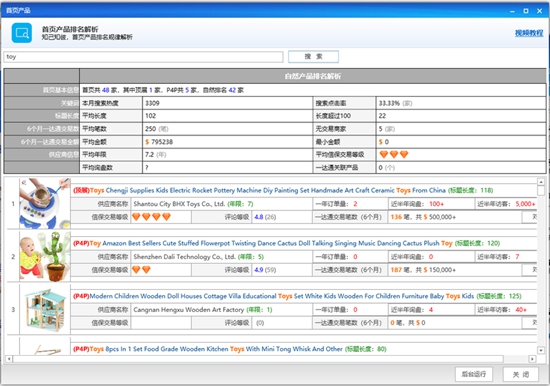Select average amount value $ 795238
The image size is (550, 386).
(x=159, y=142)
